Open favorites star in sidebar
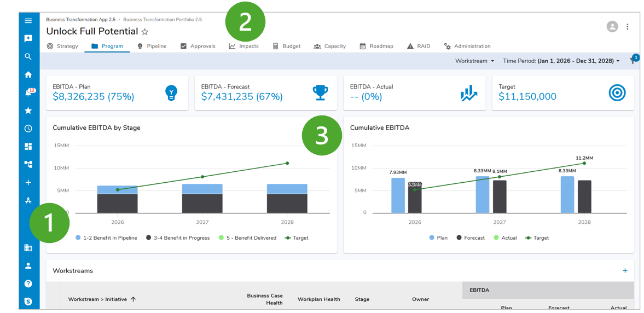The width and height of the screenshot is (644, 313). pos(28,111)
